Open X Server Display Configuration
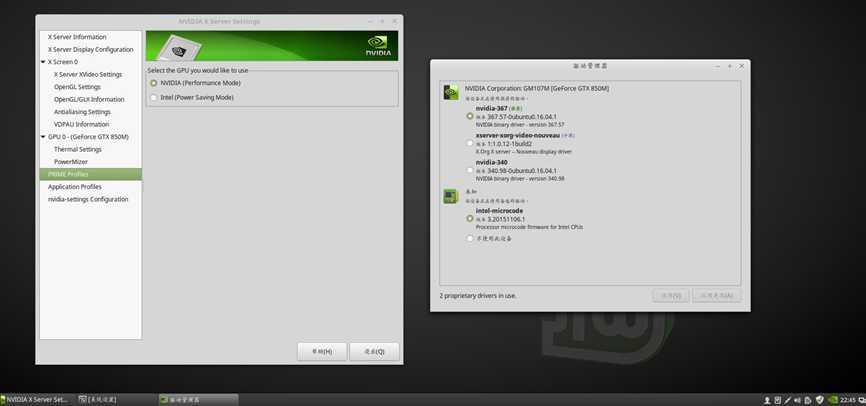 coord(91,50)
